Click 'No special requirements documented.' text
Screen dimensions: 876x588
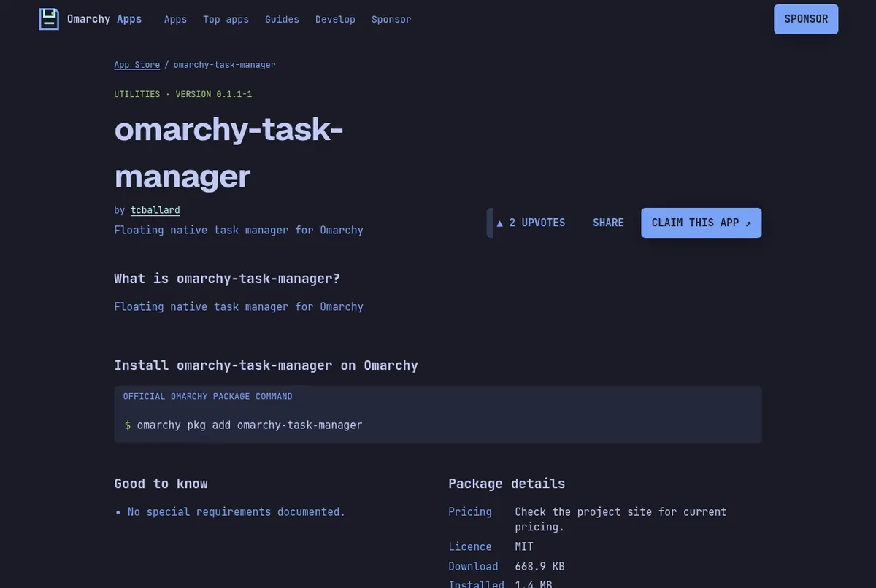237,512
